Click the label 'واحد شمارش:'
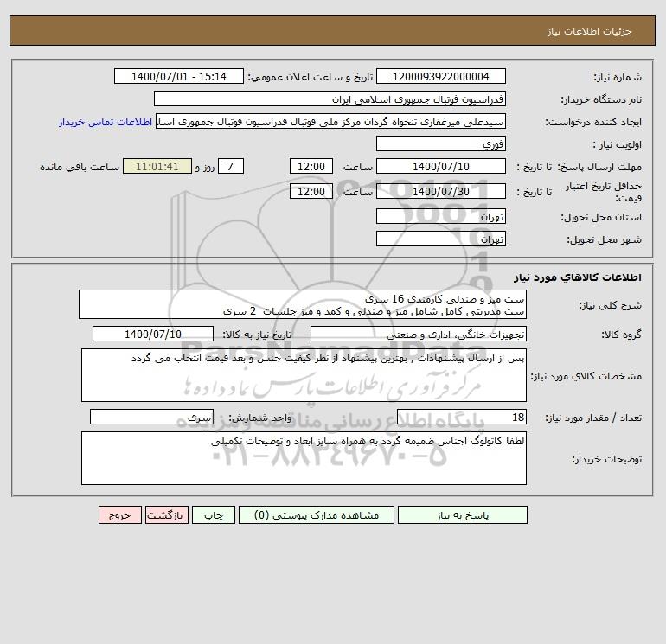 tap(260, 418)
